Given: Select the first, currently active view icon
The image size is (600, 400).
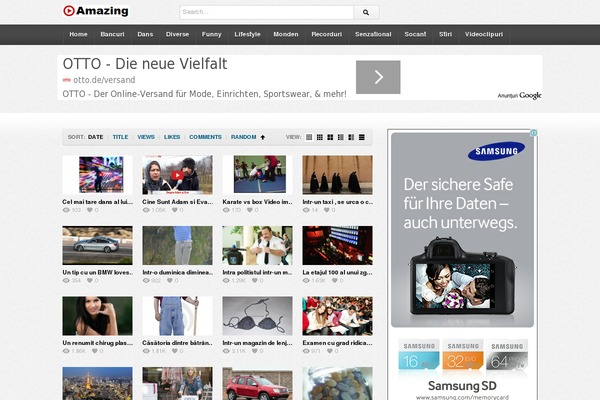Looking at the screenshot, I should 309,137.
